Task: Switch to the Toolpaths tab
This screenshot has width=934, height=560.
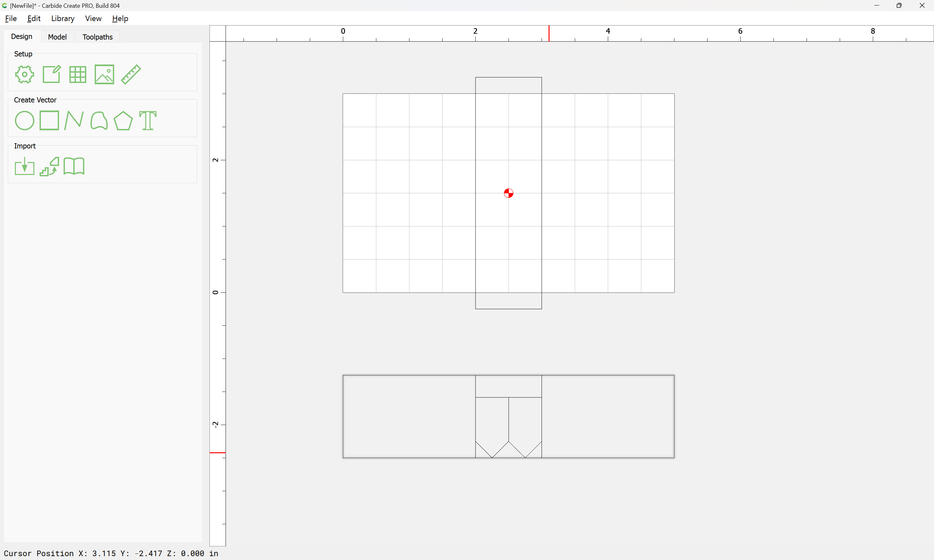Action: point(97,37)
